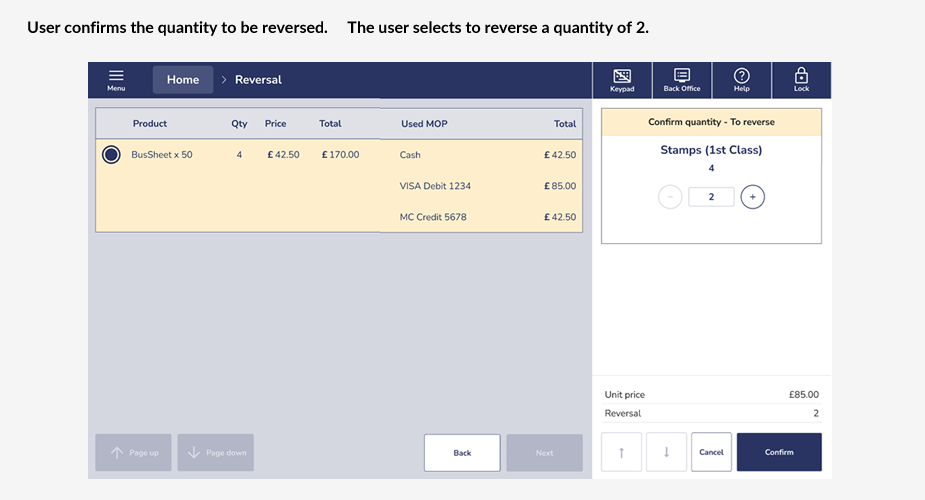
Task: Click the £ 170.00 total value
Action: (x=340, y=154)
